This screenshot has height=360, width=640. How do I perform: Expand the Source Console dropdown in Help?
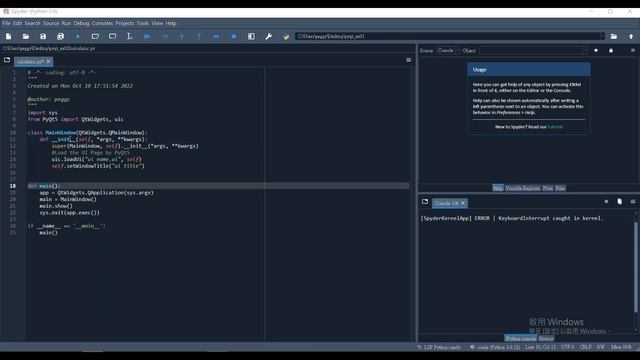click(448, 51)
